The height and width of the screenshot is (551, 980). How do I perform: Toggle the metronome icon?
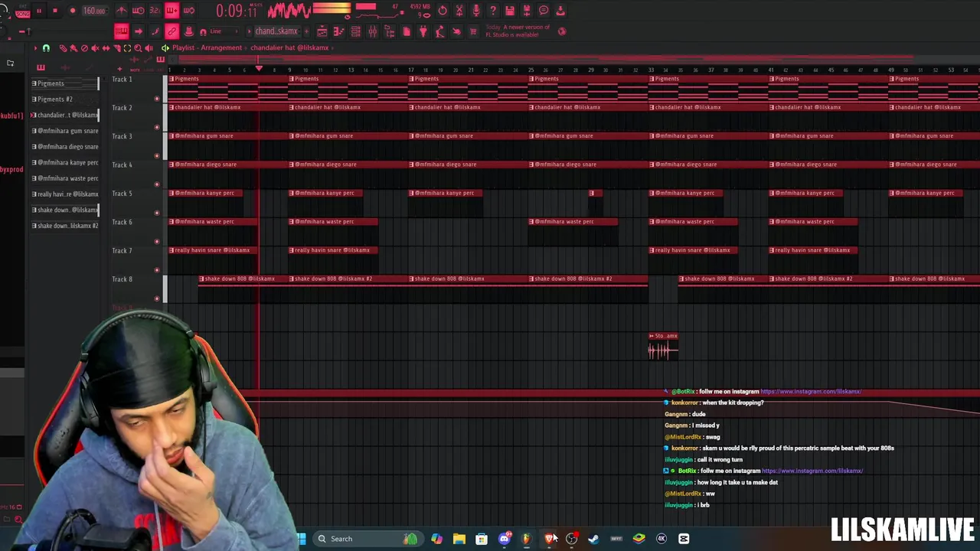[x=122, y=11]
